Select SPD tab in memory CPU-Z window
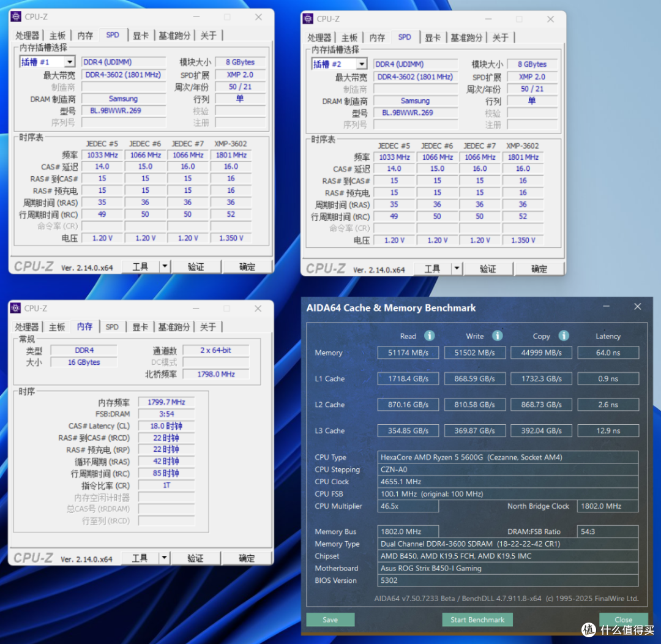The width and height of the screenshot is (661, 644). (112, 327)
